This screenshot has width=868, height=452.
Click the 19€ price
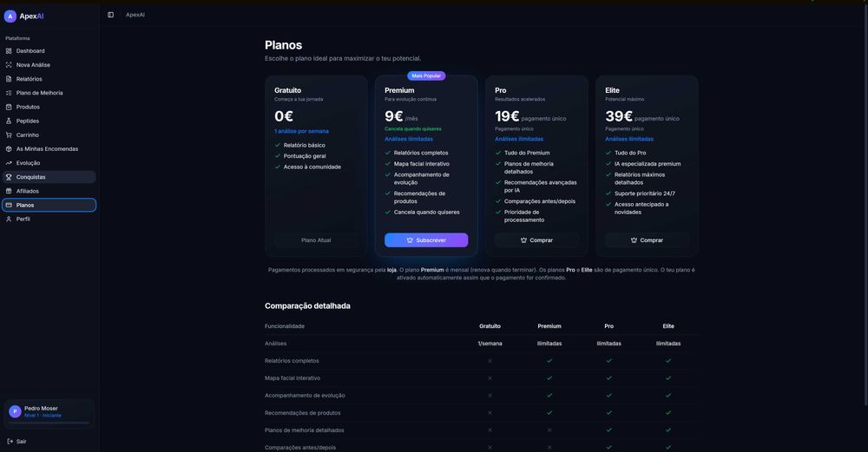(x=507, y=116)
